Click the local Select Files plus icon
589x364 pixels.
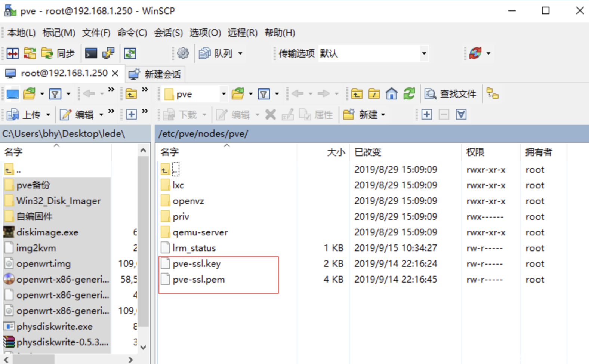click(131, 114)
